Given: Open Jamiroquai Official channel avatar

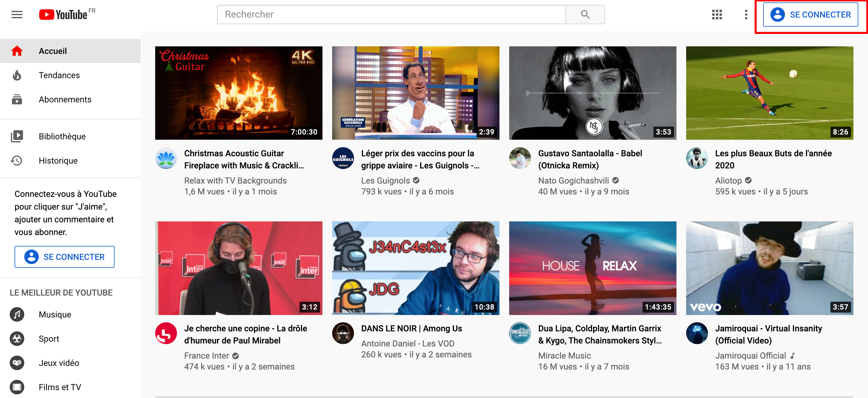Looking at the screenshot, I should (697, 333).
